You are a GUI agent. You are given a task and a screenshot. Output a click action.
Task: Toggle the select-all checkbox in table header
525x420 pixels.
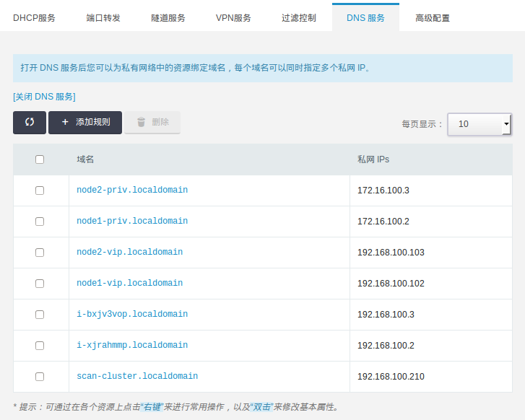pyautogui.click(x=40, y=159)
